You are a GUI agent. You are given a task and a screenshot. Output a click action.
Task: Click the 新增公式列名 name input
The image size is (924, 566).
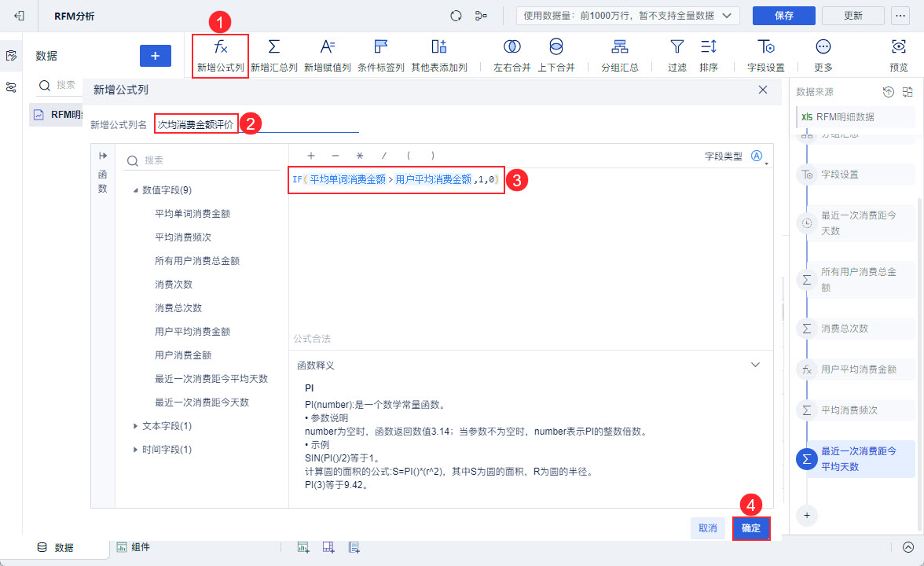pos(256,124)
